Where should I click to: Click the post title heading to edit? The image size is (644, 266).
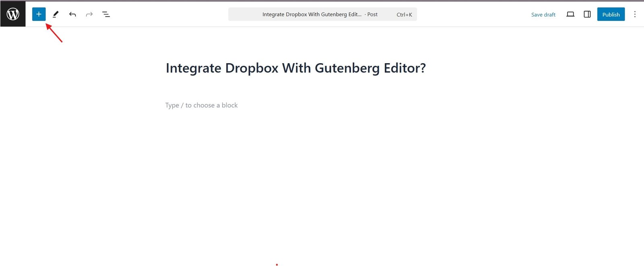click(296, 68)
